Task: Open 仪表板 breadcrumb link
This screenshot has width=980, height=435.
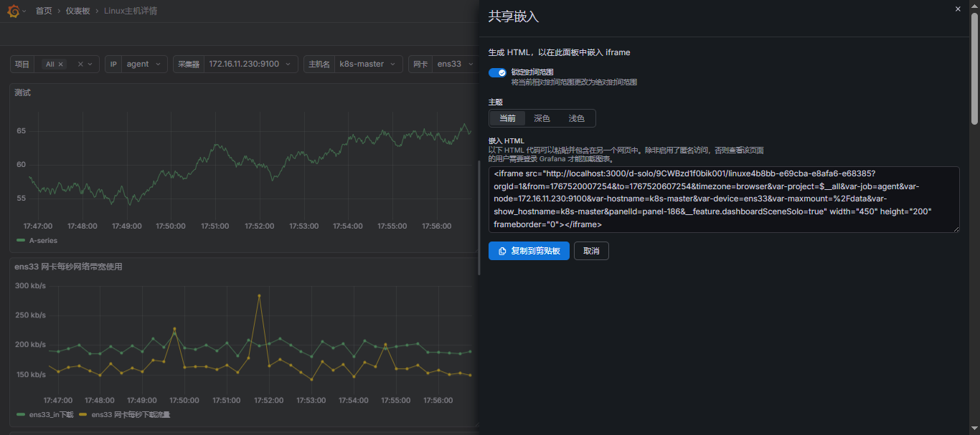Action: (x=77, y=11)
